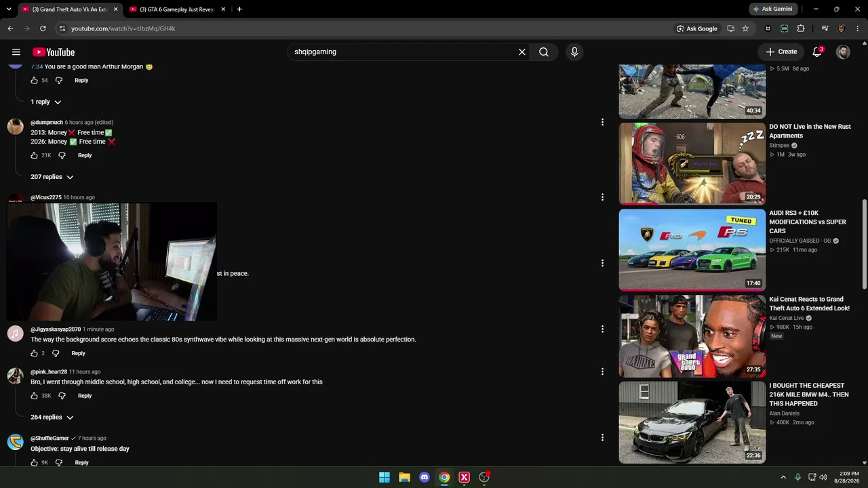Viewport: 868px width, 488px height.
Task: Like the Arthur Morgan comment
Action: (34, 80)
